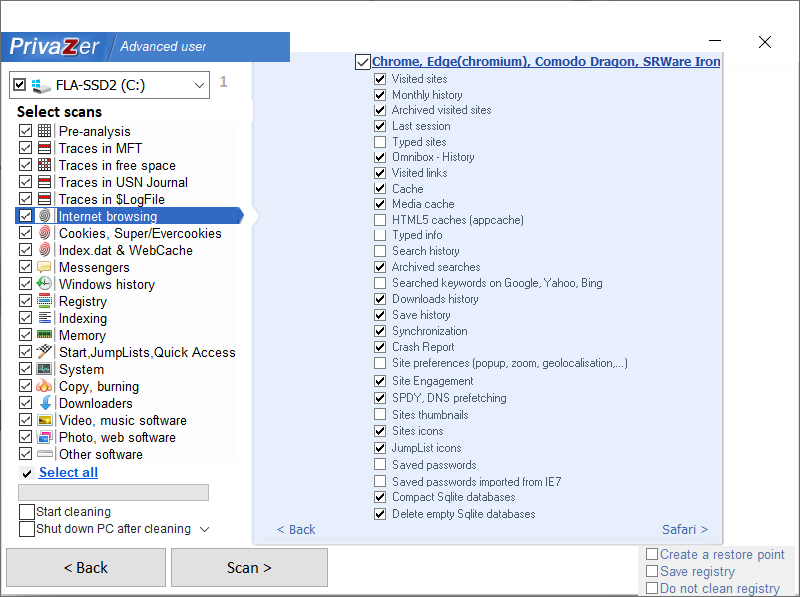Select the Downloaders scan row
The width and height of the screenshot is (800, 597).
(129, 403)
